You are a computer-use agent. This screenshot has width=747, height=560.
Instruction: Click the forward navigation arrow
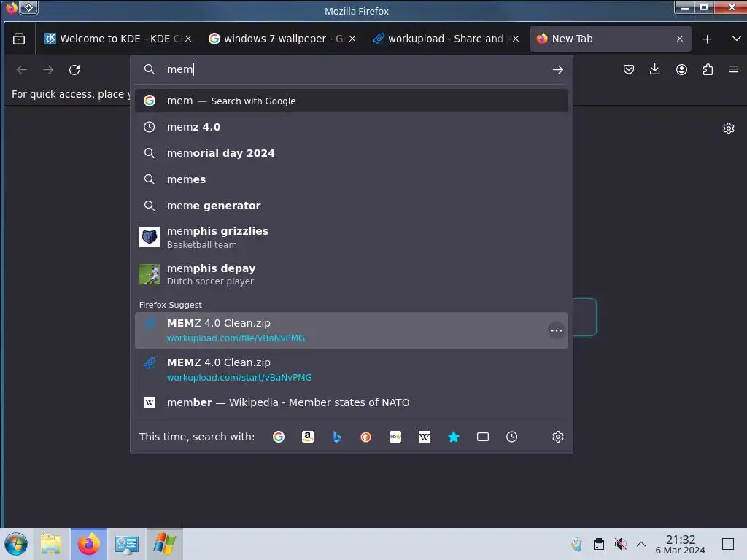click(48, 70)
